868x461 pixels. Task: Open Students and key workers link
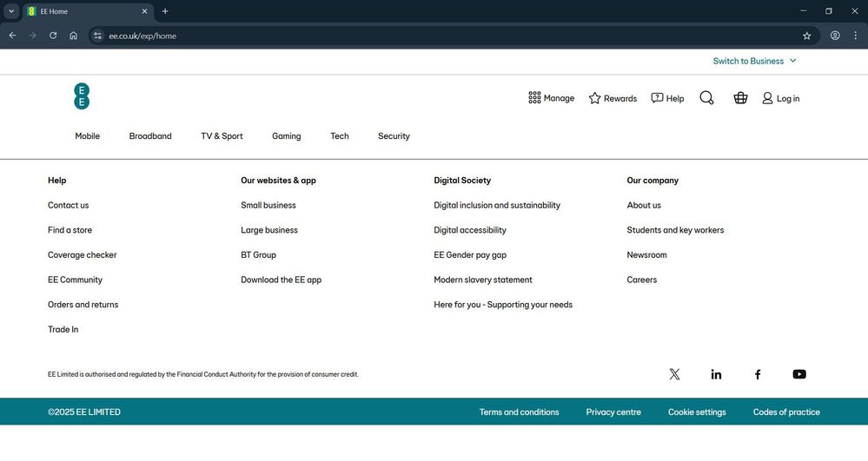pos(675,230)
